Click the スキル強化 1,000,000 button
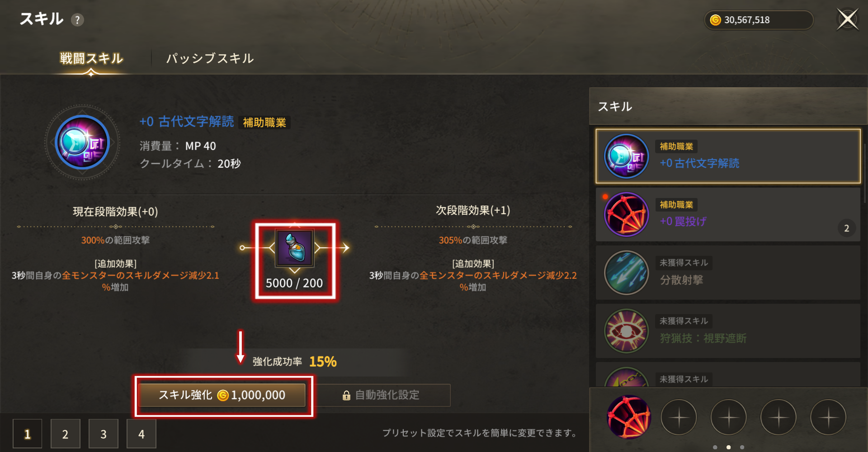This screenshot has width=868, height=452. (222, 395)
